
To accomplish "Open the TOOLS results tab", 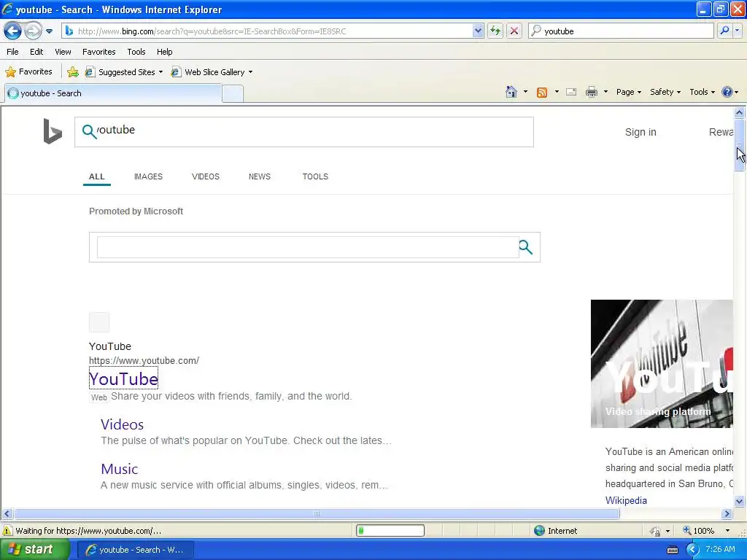I will click(315, 176).
